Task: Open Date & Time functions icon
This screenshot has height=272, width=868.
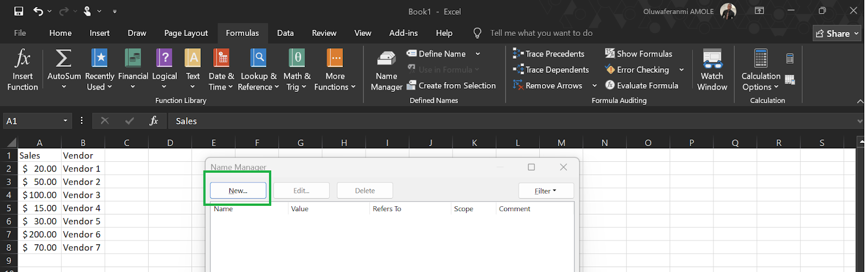Action: click(x=221, y=58)
